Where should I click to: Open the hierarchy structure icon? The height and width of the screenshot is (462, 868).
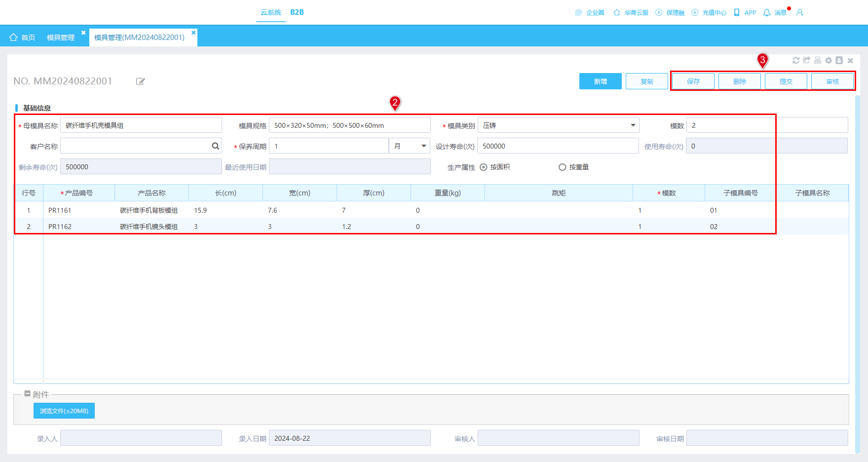[x=817, y=60]
